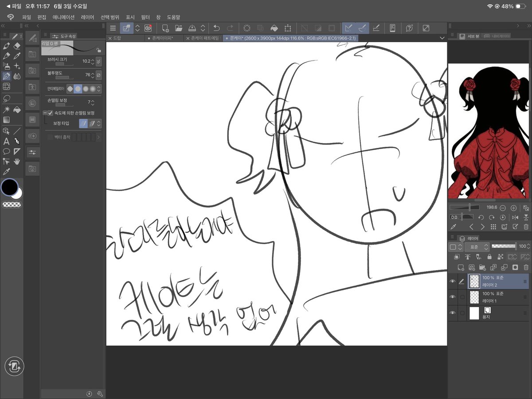Click the Open folder icon in command bar
Screen dimensions: 532x399
point(178,28)
